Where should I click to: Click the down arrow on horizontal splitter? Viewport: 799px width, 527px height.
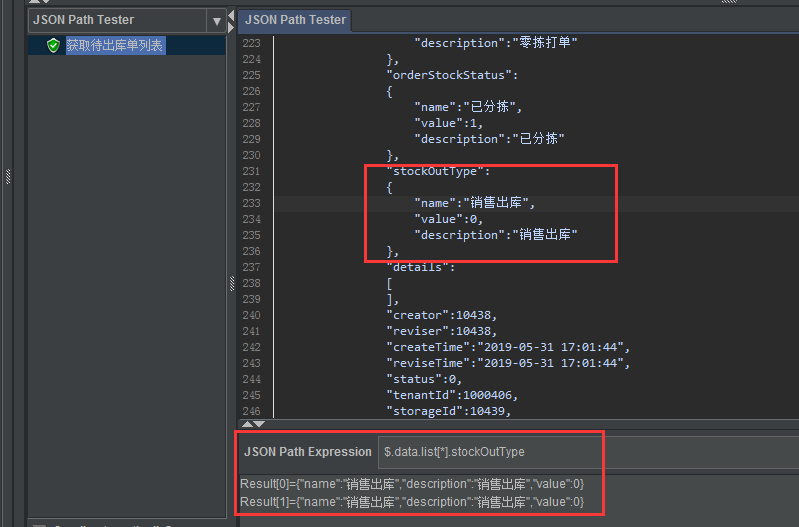(x=259, y=424)
